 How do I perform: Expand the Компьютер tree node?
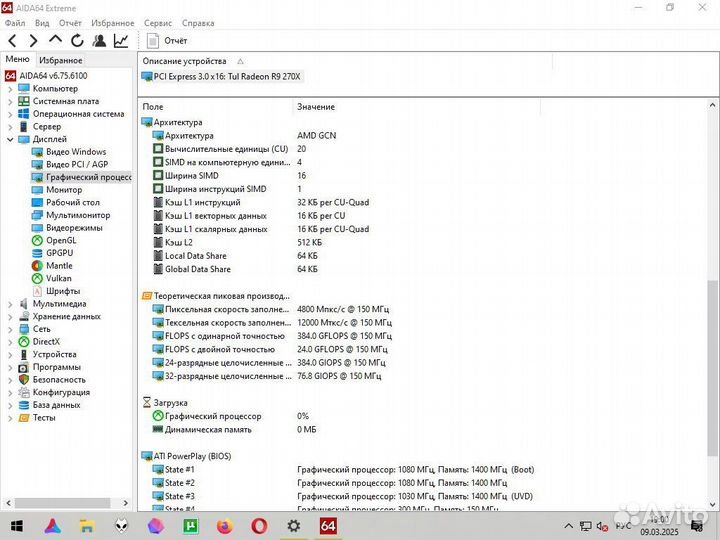(x=11, y=89)
